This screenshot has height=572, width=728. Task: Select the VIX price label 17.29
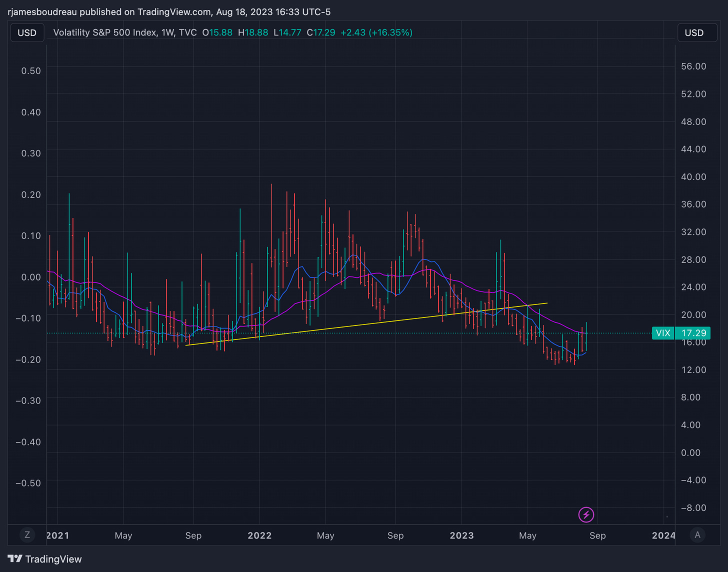tap(693, 333)
